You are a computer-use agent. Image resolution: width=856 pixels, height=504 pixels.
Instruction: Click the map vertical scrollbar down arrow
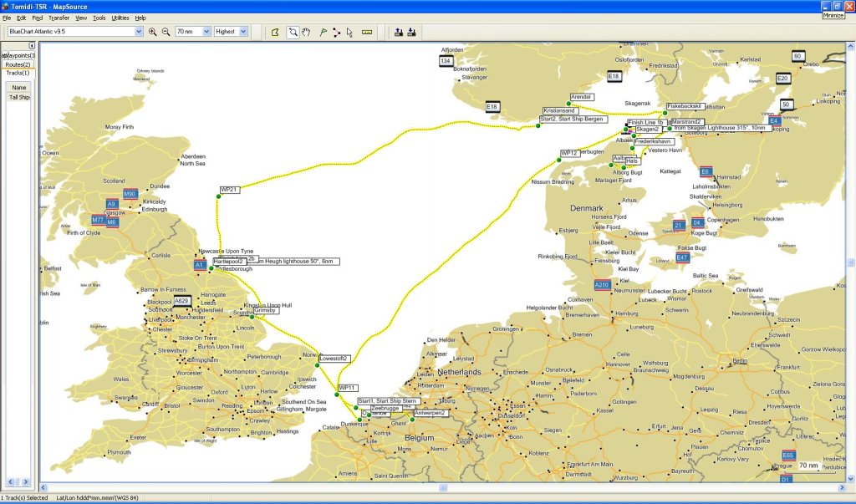point(850,478)
